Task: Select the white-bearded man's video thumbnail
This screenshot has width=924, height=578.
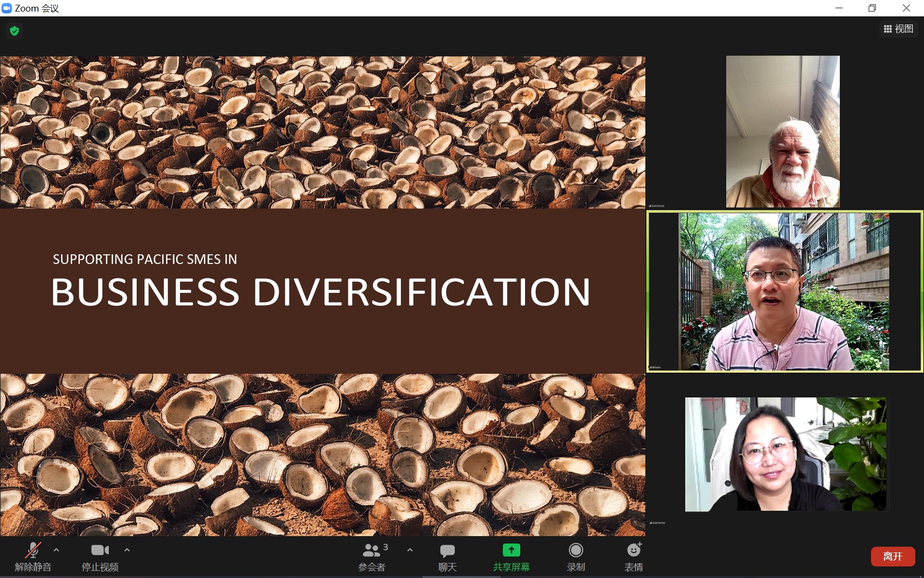Action: tap(783, 131)
